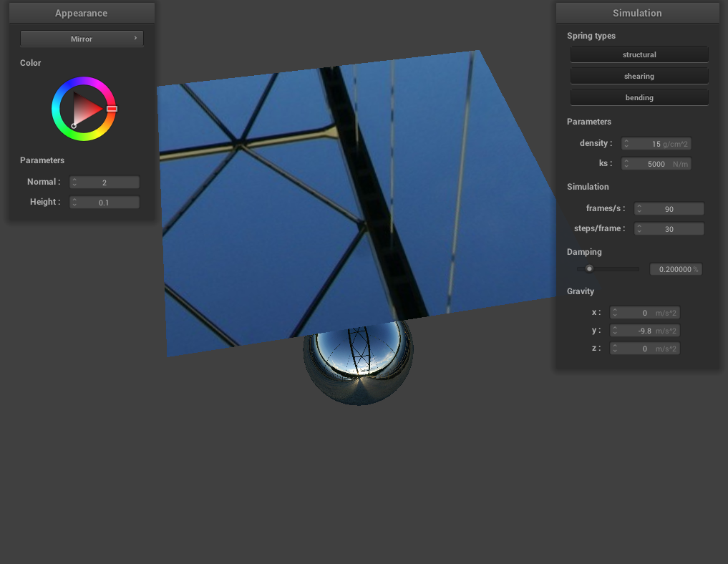Select the Gravity y value field
This screenshot has height=564, width=728.
click(x=646, y=331)
